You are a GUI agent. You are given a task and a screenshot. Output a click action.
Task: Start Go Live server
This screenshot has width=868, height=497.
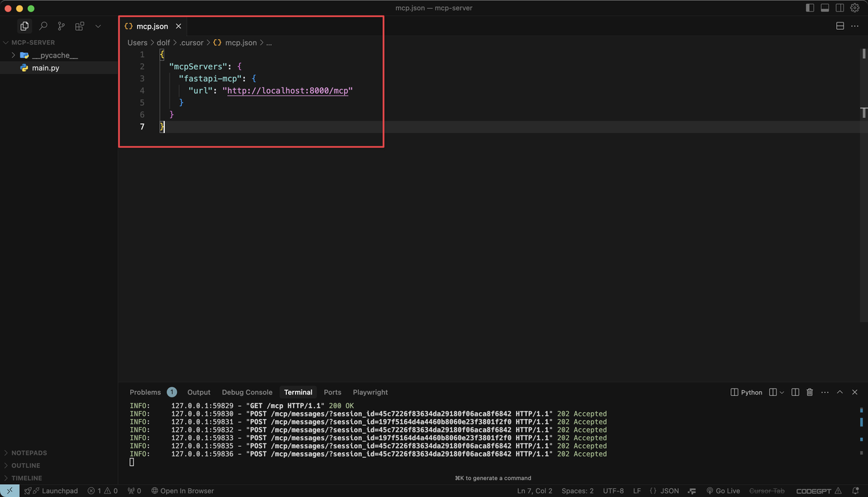[x=723, y=490]
